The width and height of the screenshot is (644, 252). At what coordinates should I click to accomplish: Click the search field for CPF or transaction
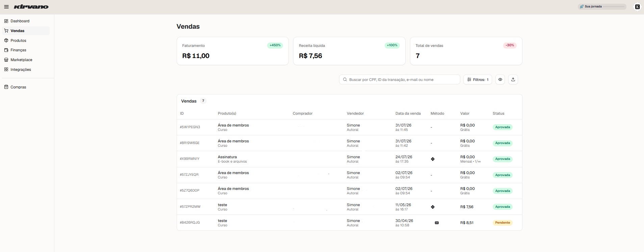point(400,80)
